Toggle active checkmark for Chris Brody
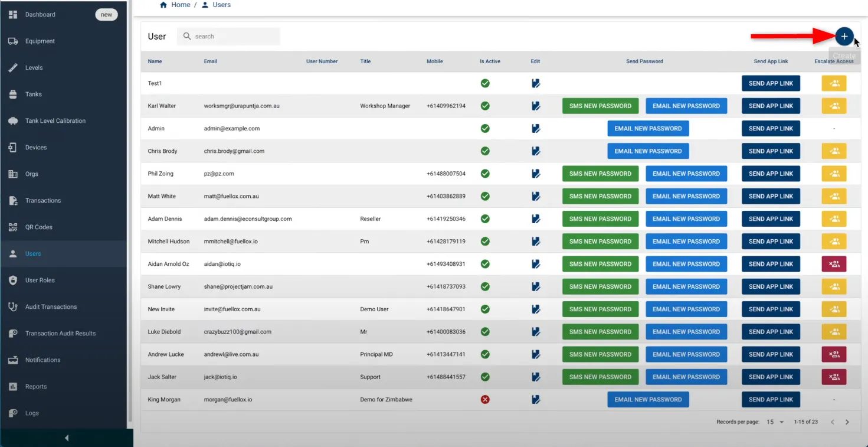868x447 pixels. pos(485,151)
